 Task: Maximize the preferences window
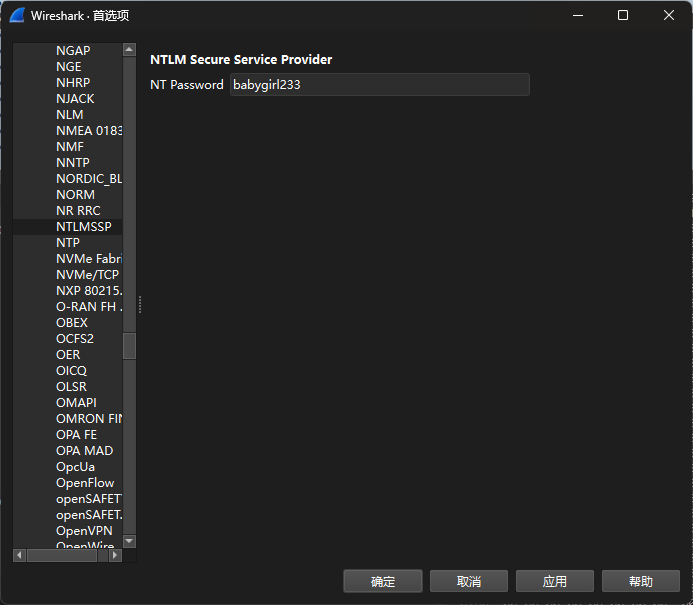[x=623, y=15]
